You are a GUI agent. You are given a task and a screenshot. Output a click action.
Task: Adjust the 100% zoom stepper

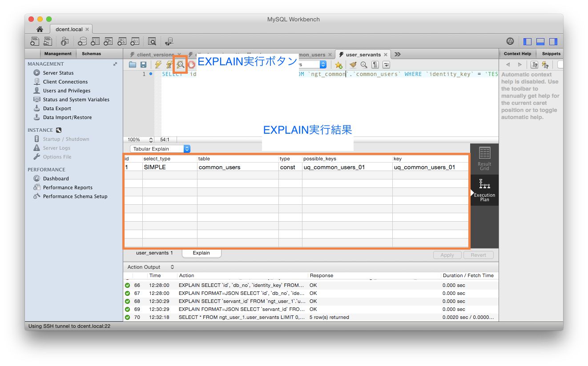[151, 139]
